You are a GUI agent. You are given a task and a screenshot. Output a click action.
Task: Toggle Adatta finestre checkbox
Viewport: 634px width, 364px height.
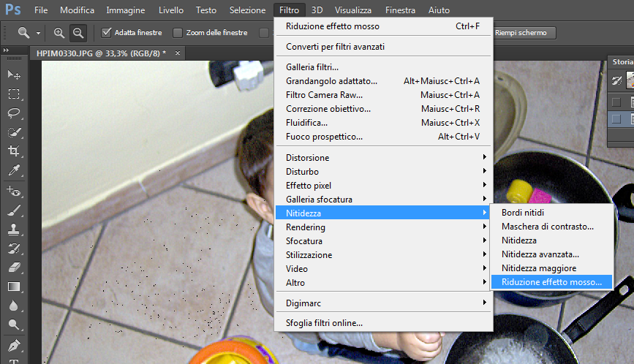coord(106,33)
